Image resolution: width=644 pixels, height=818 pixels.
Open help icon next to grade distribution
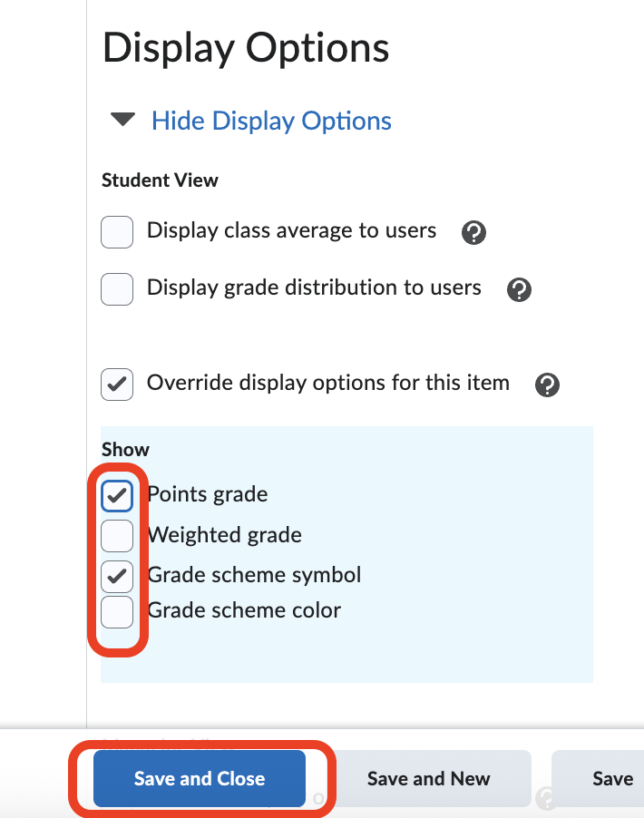[x=519, y=290]
